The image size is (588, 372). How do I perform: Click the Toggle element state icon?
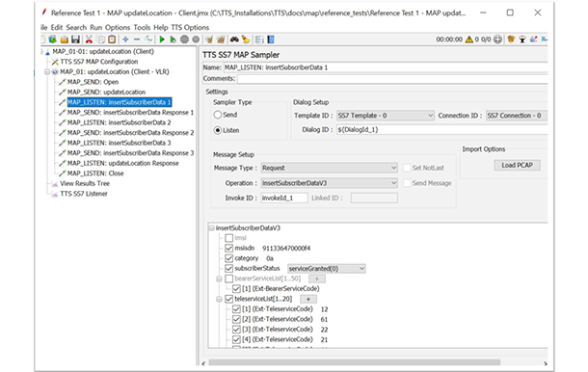point(148,40)
